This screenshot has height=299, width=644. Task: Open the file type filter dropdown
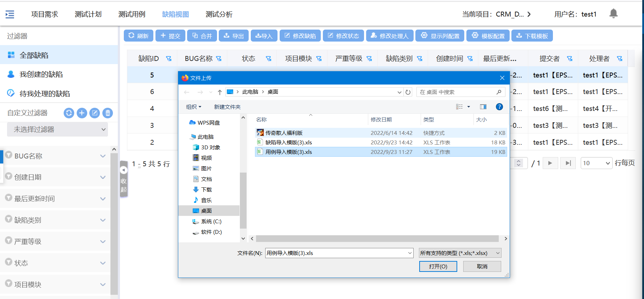click(460, 253)
